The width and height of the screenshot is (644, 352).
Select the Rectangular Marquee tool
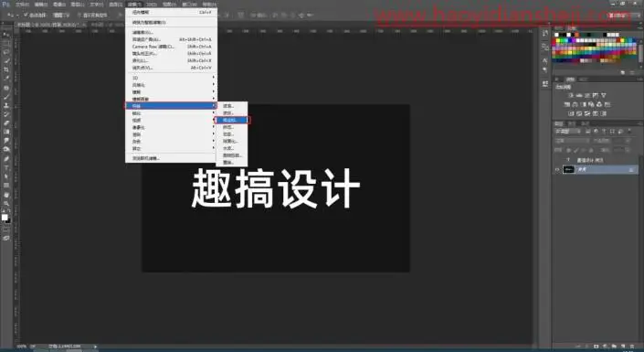point(6,43)
